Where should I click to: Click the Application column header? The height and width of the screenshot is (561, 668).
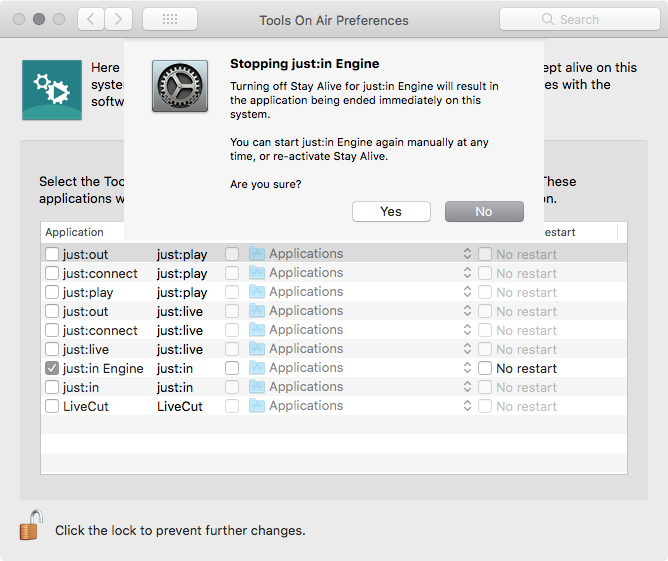(75, 232)
